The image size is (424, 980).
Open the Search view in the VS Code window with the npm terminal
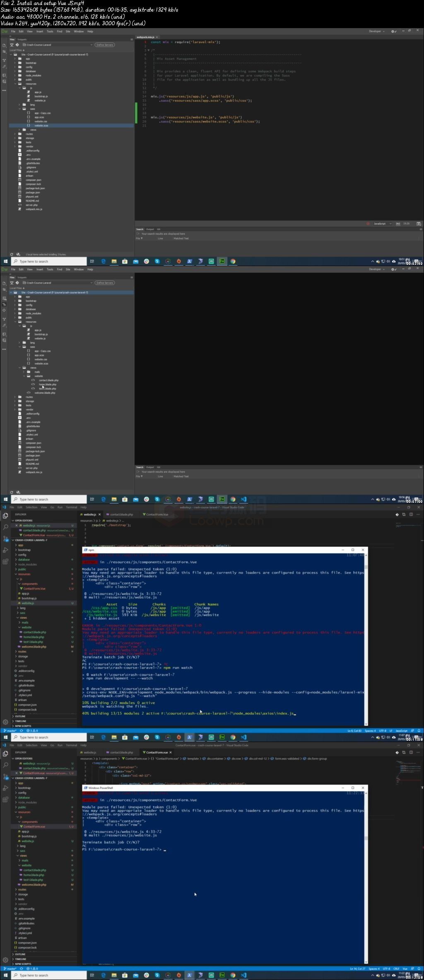pyautogui.click(x=5, y=527)
